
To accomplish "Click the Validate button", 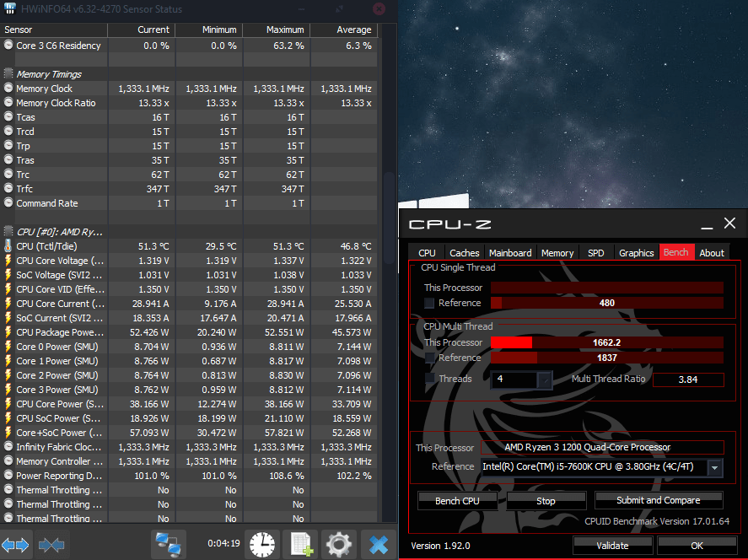I will [x=612, y=545].
